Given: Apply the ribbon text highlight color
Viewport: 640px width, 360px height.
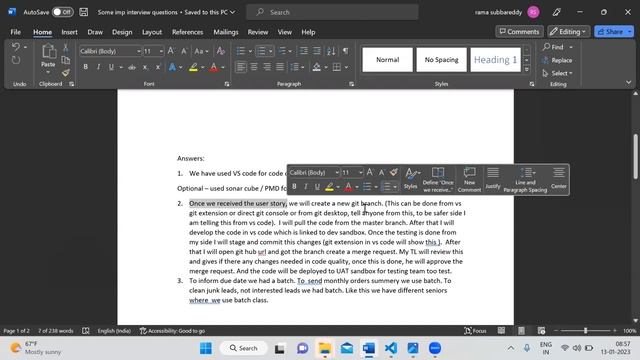Looking at the screenshot, I should [193, 67].
